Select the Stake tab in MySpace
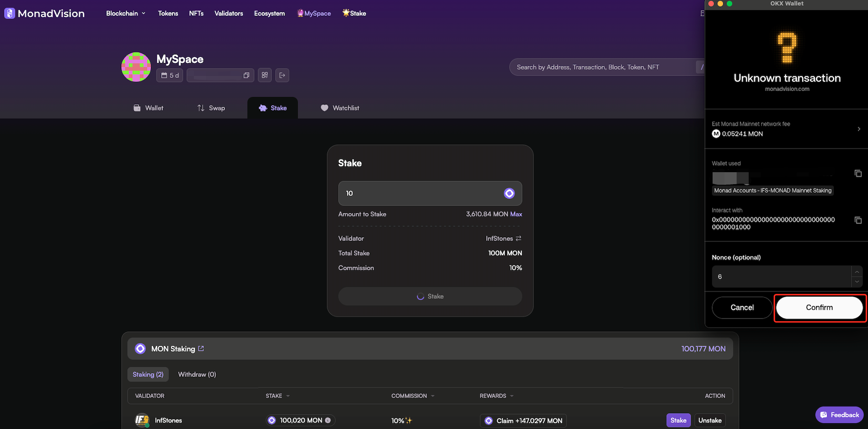 [x=273, y=108]
